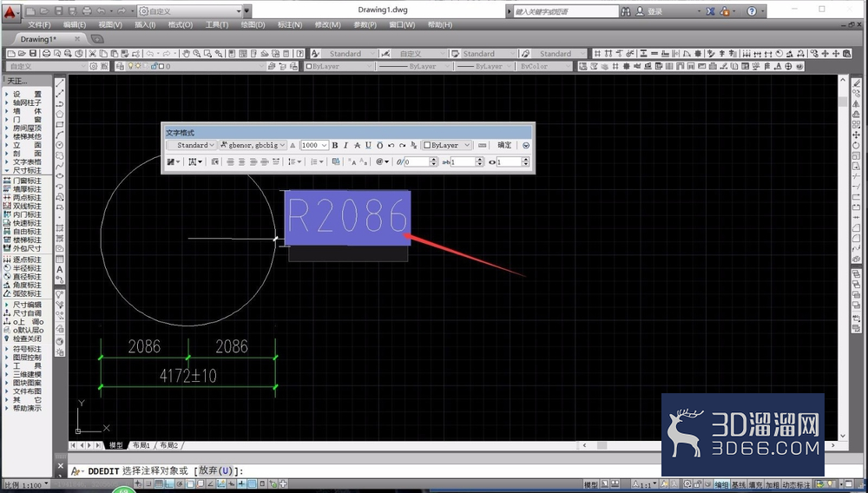Viewport: 868px width, 493px height.
Task: Toggle the 基线 button in status bar
Action: click(x=739, y=484)
